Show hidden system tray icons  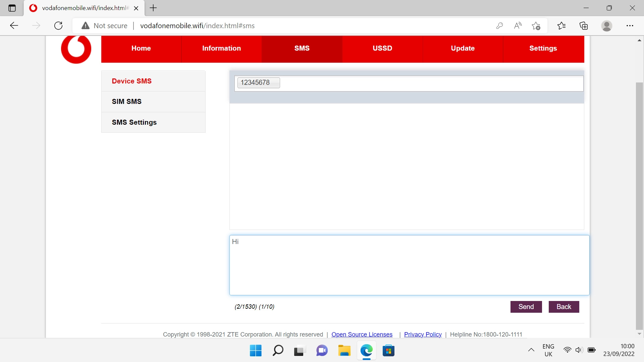531,350
